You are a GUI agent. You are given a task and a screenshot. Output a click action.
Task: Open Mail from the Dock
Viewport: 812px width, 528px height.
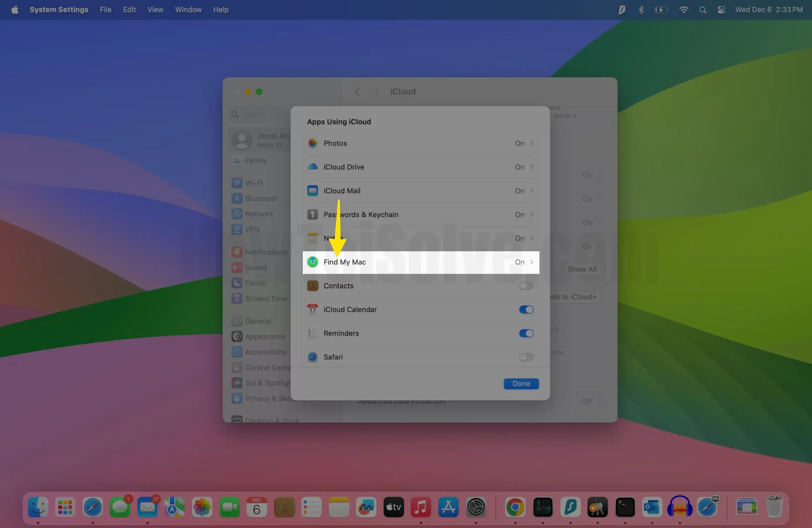pyautogui.click(x=147, y=507)
